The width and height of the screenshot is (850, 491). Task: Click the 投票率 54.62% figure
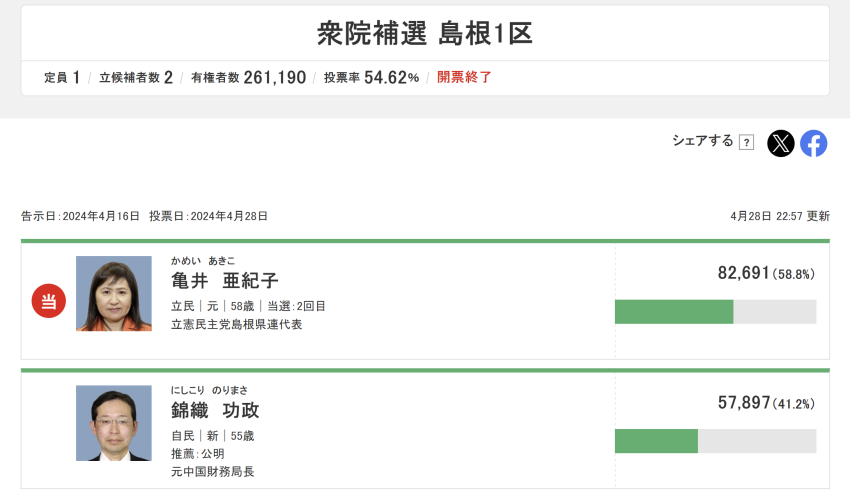[x=371, y=77]
